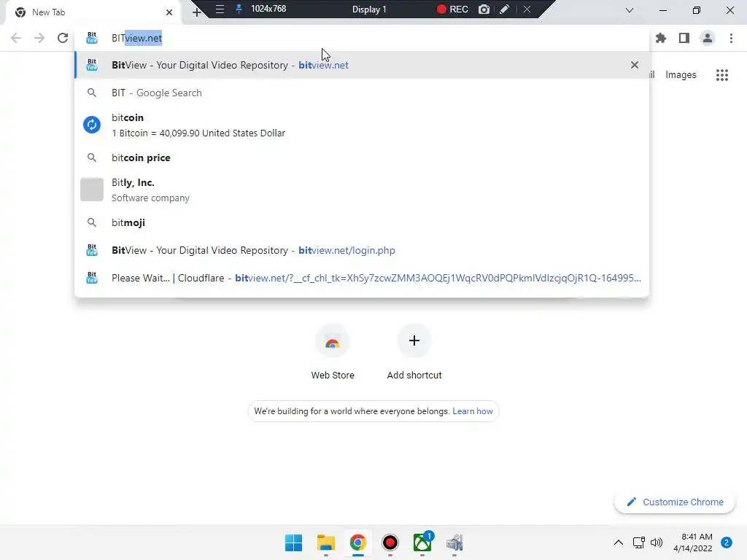Screen dimensions: 747x560
Task: Choose the bitmoji search suggestion
Action: 362,222
